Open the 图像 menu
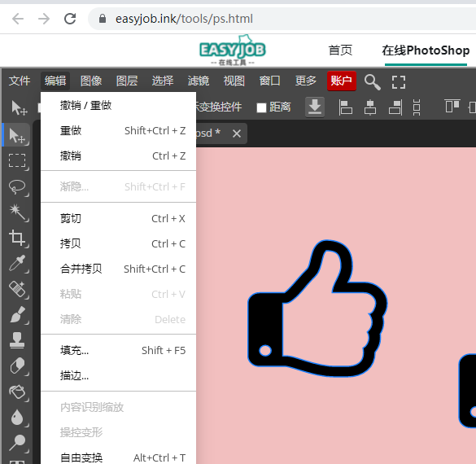 91,81
